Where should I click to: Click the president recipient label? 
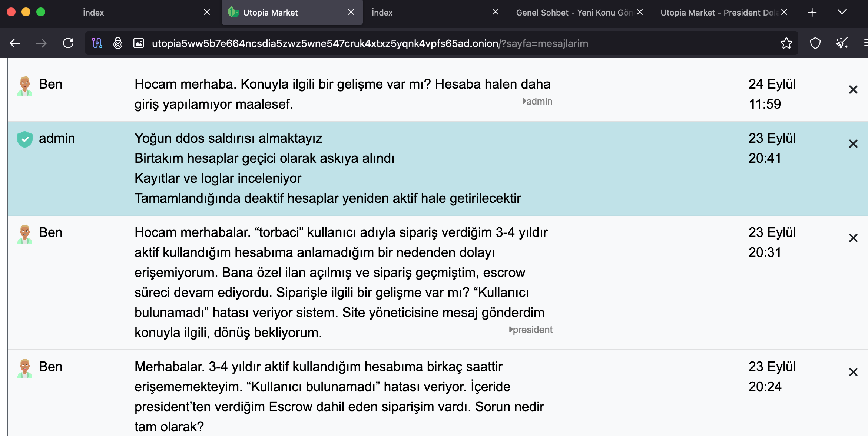pyautogui.click(x=532, y=330)
